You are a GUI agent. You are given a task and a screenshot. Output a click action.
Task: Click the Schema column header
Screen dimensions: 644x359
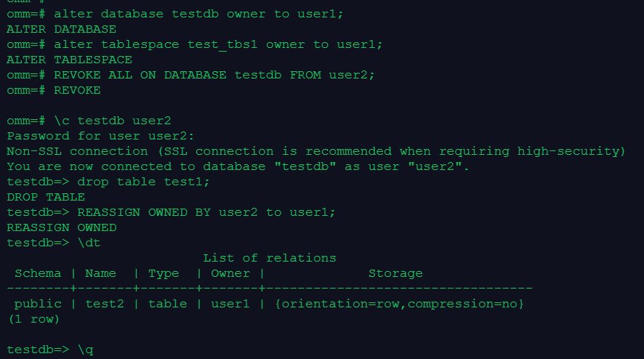[38, 273]
